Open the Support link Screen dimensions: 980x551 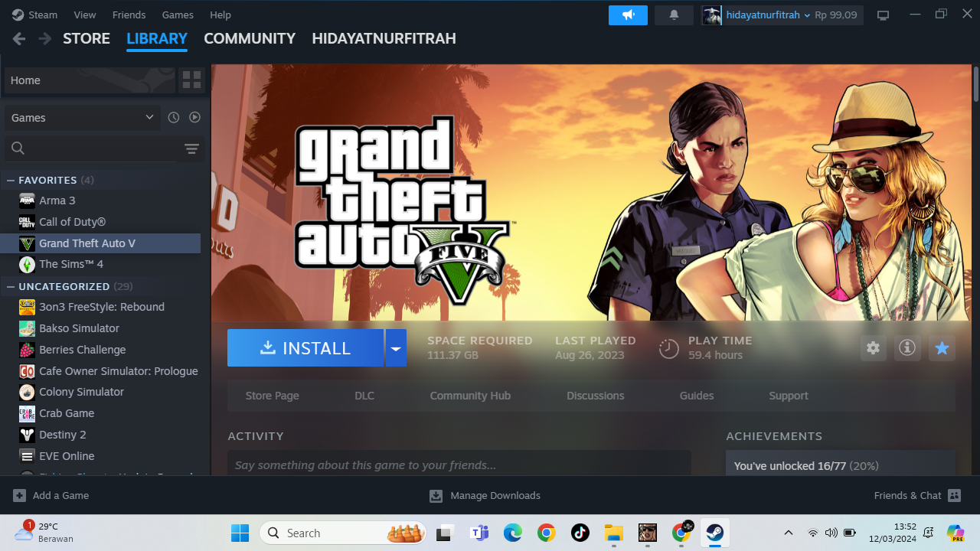[789, 396]
